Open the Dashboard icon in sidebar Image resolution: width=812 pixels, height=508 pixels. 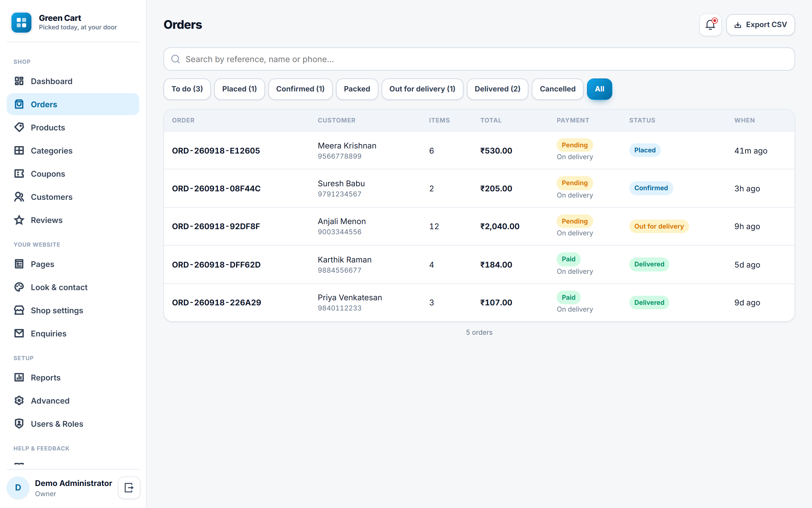point(19,81)
